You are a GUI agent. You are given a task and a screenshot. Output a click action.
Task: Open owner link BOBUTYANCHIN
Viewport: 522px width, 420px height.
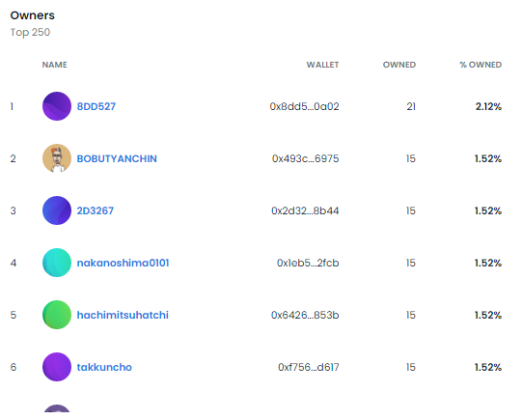coord(117,158)
